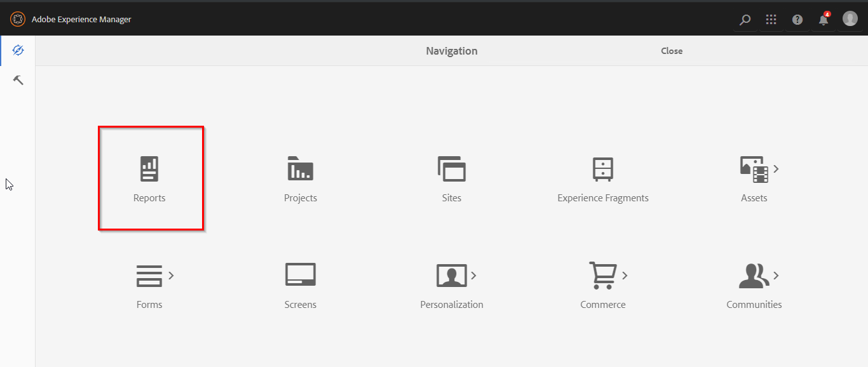Click the Commerce label

pos(603,305)
